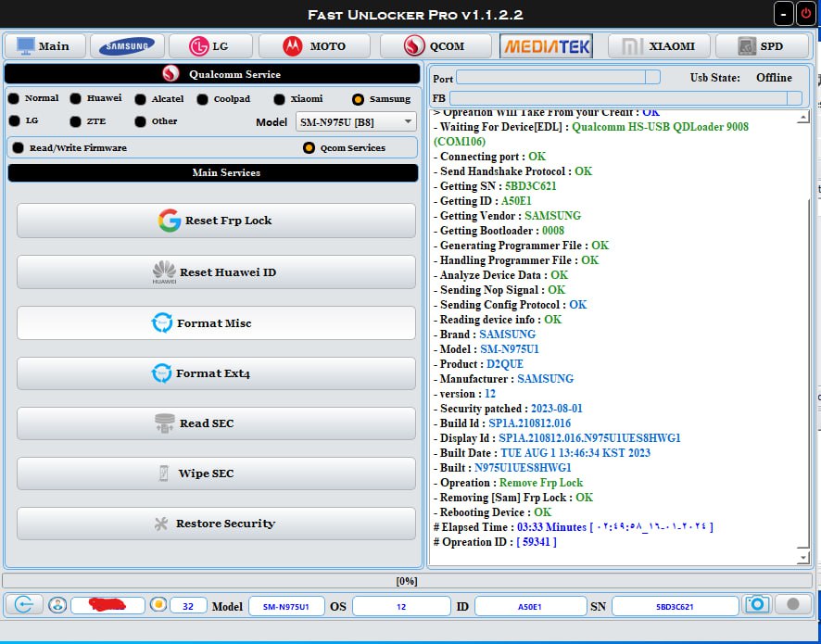This screenshot has width=821, height=644.
Task: Open the Model dropdown SM-N975U [B8]
Action: pos(356,122)
